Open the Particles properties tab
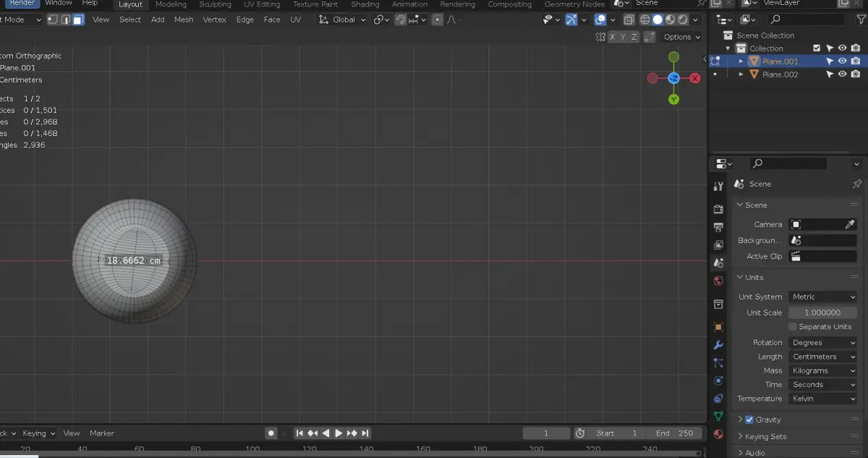The height and width of the screenshot is (458, 868). (x=718, y=362)
